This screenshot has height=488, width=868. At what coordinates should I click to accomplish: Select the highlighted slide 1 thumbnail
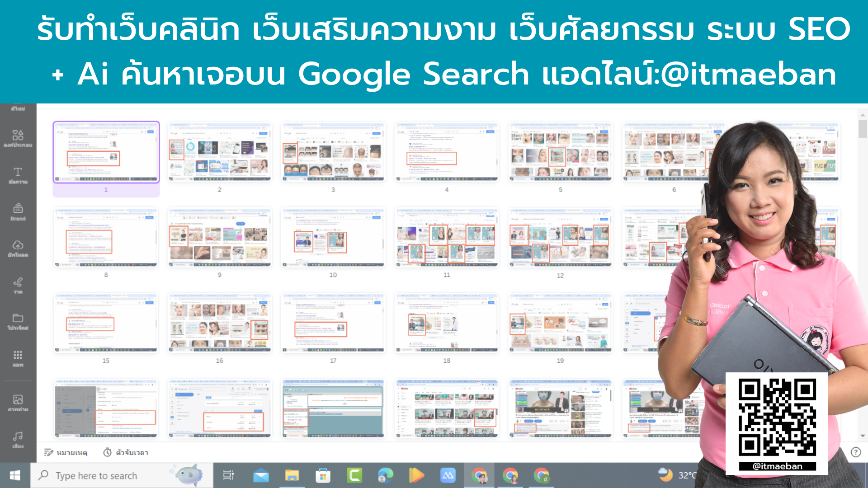(106, 152)
